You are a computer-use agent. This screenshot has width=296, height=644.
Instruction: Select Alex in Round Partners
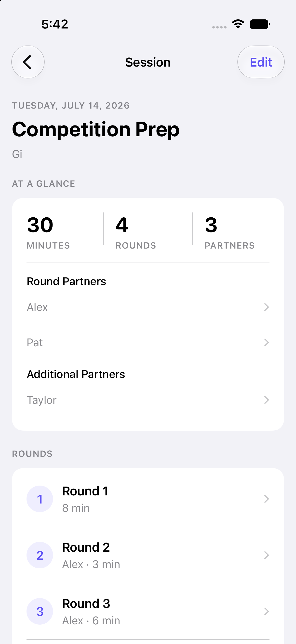[148, 307]
